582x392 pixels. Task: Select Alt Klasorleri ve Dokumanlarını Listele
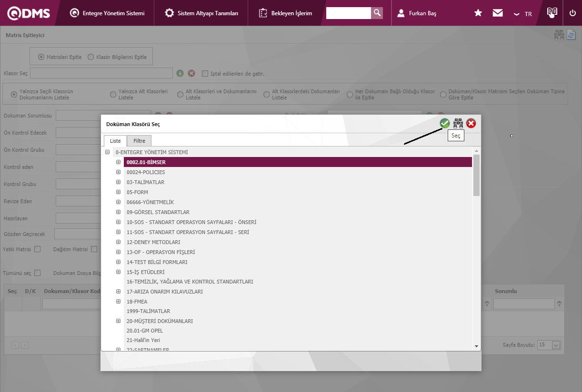(180, 94)
